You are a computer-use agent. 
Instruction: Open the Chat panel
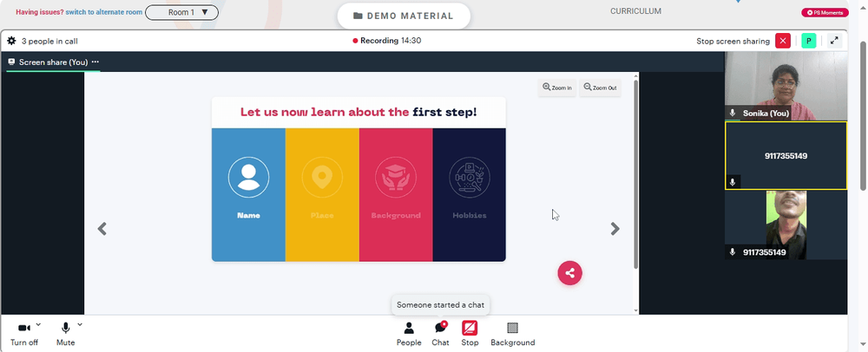click(441, 335)
